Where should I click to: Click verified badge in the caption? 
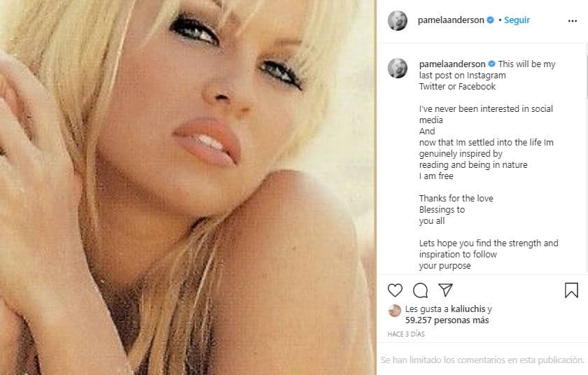tap(491, 64)
